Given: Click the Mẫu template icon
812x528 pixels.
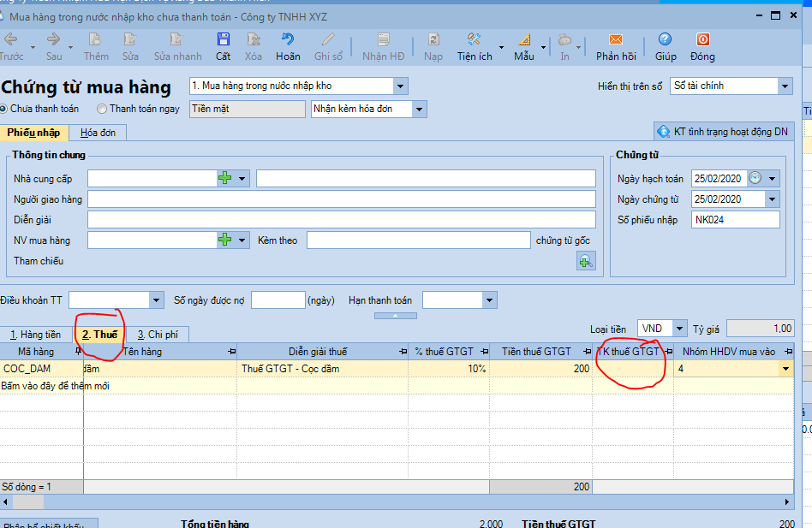Looking at the screenshot, I should pos(523,40).
